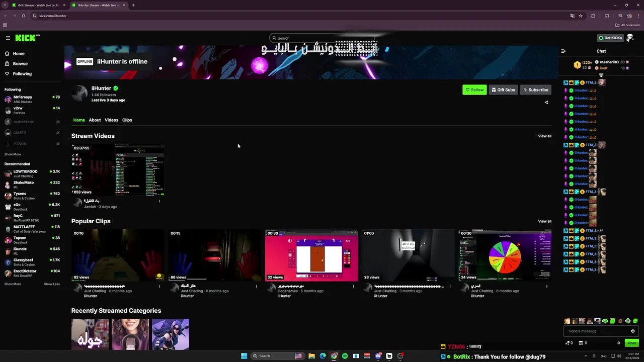Open File Explorer from the taskbar

(x=311, y=356)
